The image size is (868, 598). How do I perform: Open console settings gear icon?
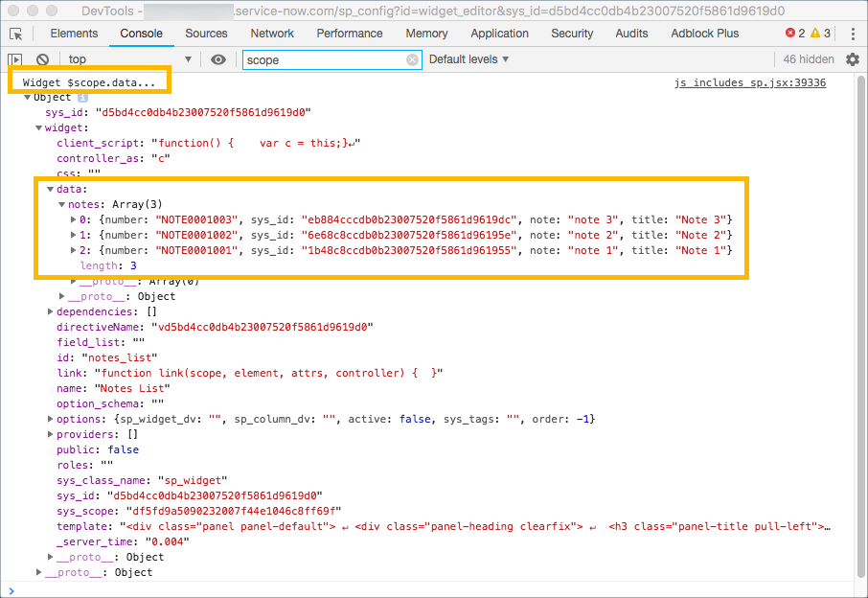coord(853,59)
